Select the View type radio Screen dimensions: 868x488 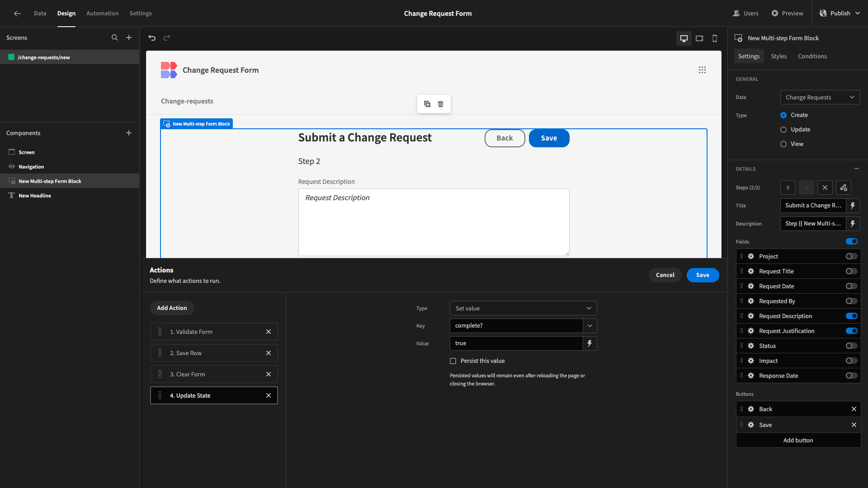tap(783, 144)
